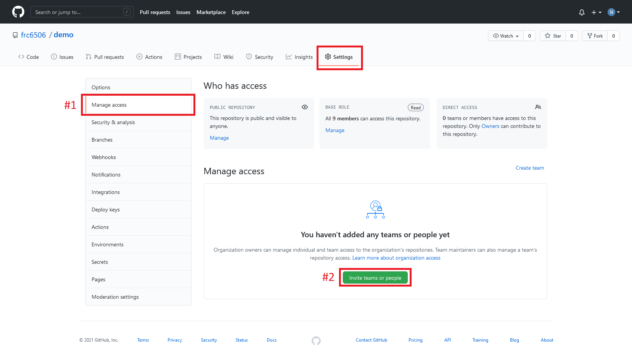The height and width of the screenshot is (364, 632).
Task: Click the eye icon on Public repository card
Action: click(305, 107)
